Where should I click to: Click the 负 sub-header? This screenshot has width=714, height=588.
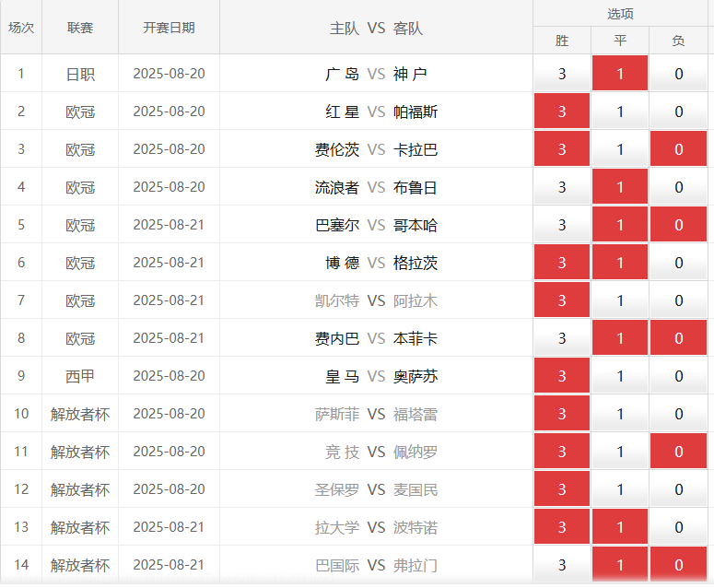678,41
